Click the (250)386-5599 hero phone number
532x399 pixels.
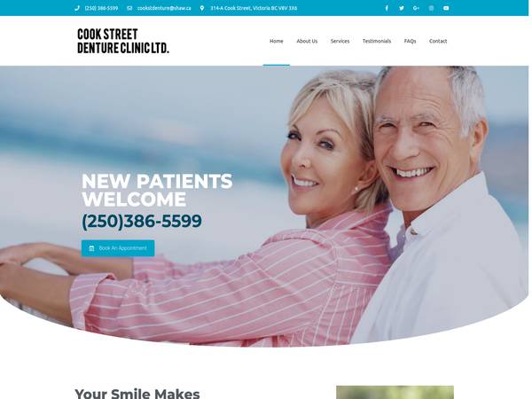(x=142, y=221)
